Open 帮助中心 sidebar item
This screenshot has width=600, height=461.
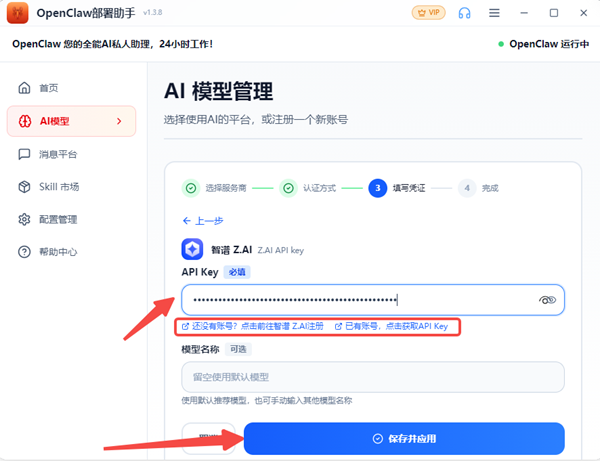[71, 252]
